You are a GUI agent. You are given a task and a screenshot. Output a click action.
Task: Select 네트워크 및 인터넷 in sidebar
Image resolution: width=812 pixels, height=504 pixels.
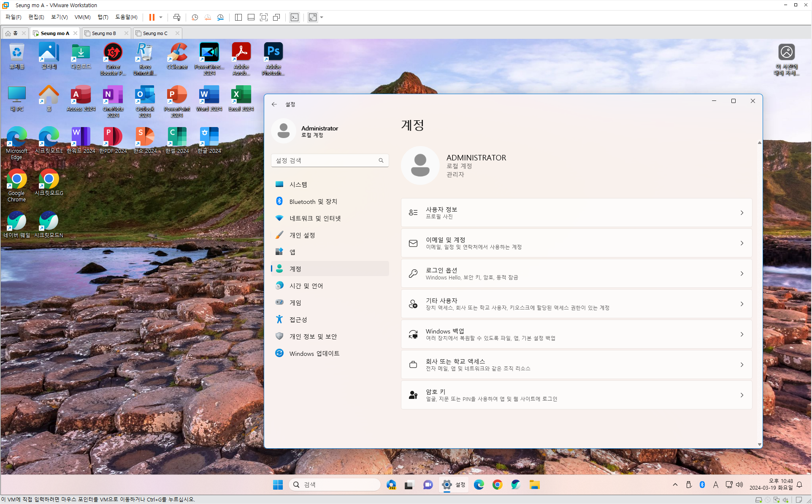coord(330,218)
